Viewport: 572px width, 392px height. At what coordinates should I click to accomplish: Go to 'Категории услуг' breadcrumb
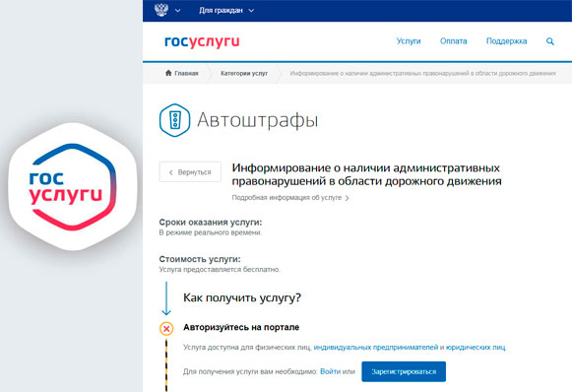click(x=244, y=73)
